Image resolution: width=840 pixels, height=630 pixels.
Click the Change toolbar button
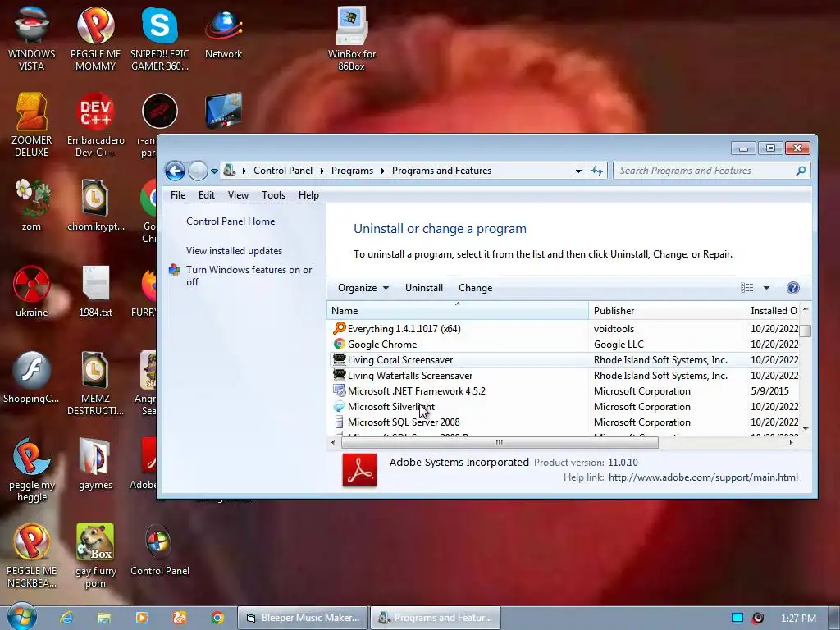coord(475,288)
